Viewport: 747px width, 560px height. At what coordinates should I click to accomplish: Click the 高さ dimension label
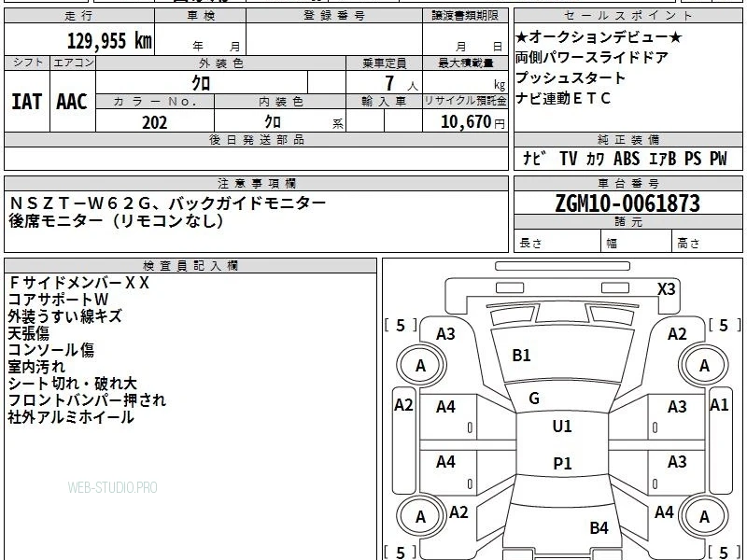689,244
